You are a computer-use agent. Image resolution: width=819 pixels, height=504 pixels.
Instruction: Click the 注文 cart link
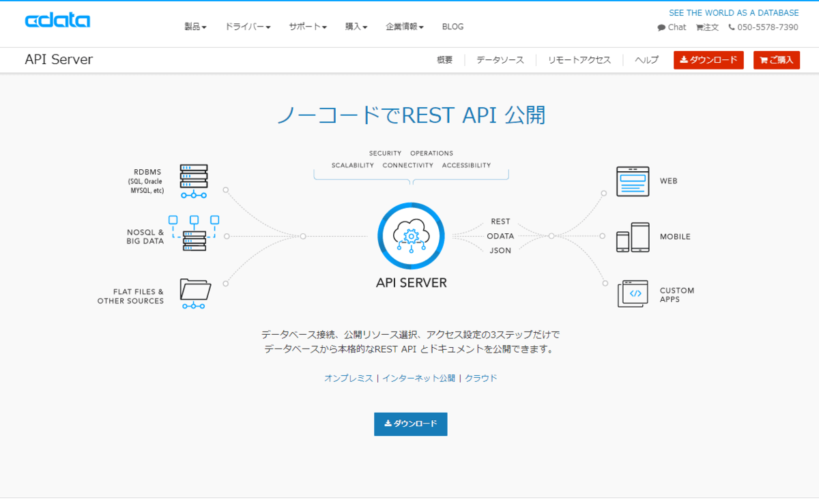[x=707, y=27]
